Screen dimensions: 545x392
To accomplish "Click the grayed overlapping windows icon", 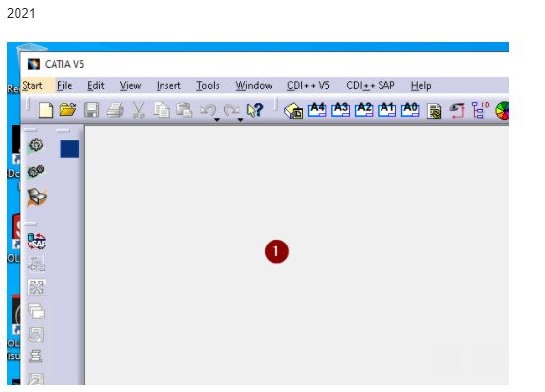I will (x=36, y=311).
